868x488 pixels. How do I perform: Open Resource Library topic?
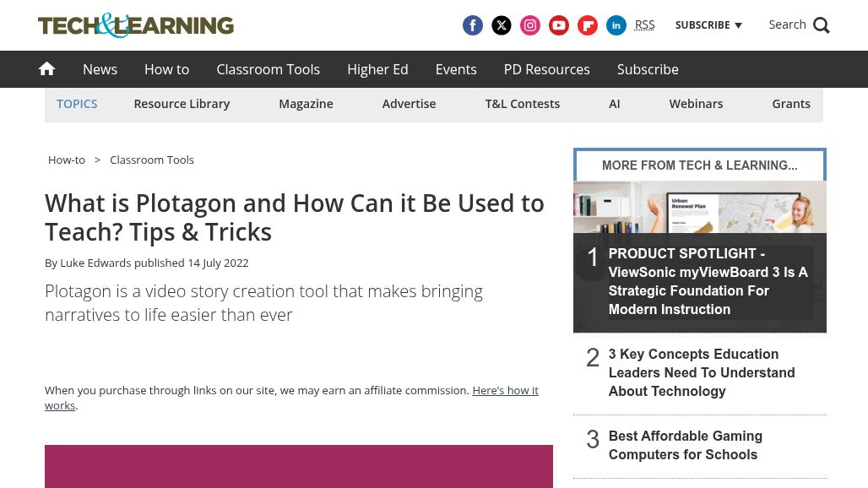(182, 104)
